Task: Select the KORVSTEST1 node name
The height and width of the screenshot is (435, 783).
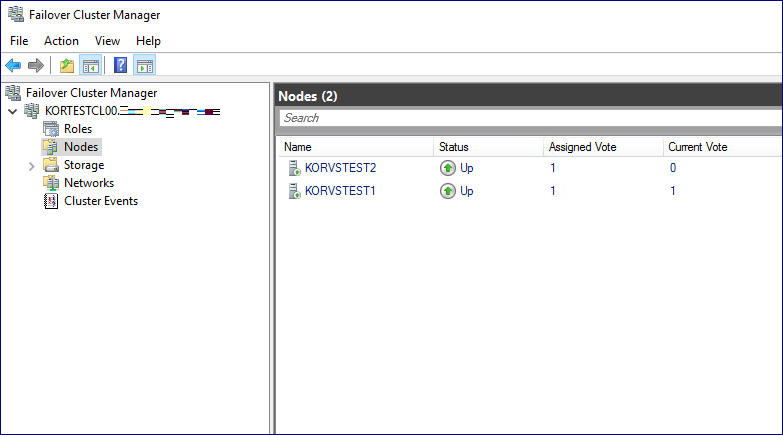Action: [x=340, y=191]
